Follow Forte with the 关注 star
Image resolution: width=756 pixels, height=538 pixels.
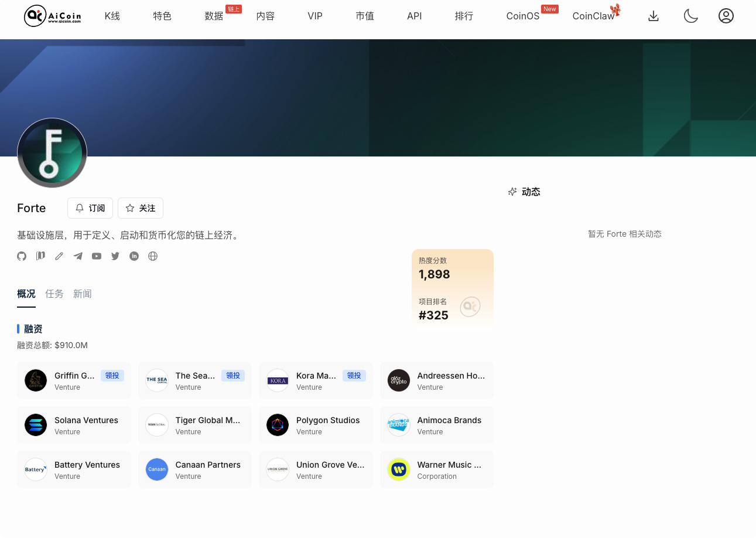140,208
